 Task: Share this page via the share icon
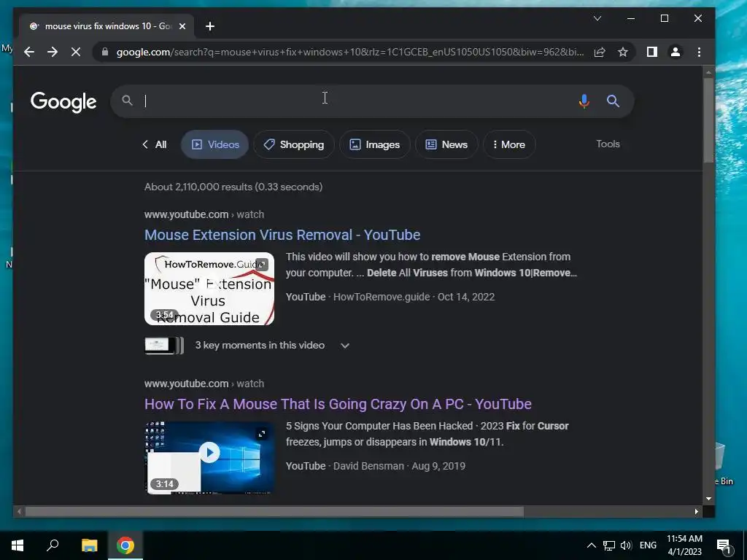click(x=600, y=52)
